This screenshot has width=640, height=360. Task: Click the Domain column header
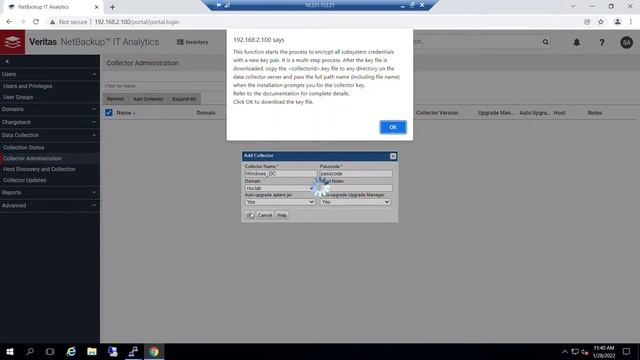[x=206, y=113]
